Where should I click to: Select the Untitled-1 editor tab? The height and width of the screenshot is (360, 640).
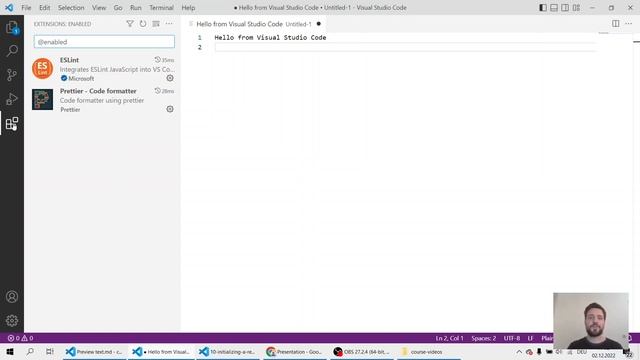click(254, 24)
